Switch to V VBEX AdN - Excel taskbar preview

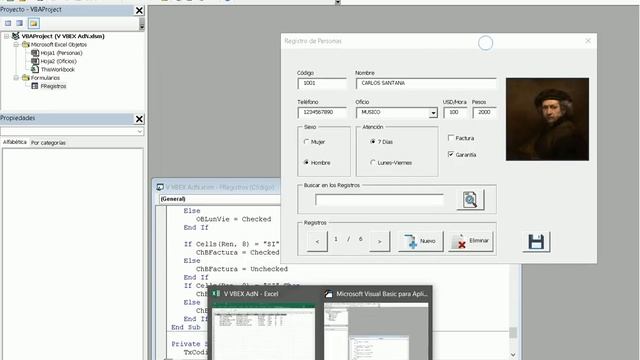[263, 323]
